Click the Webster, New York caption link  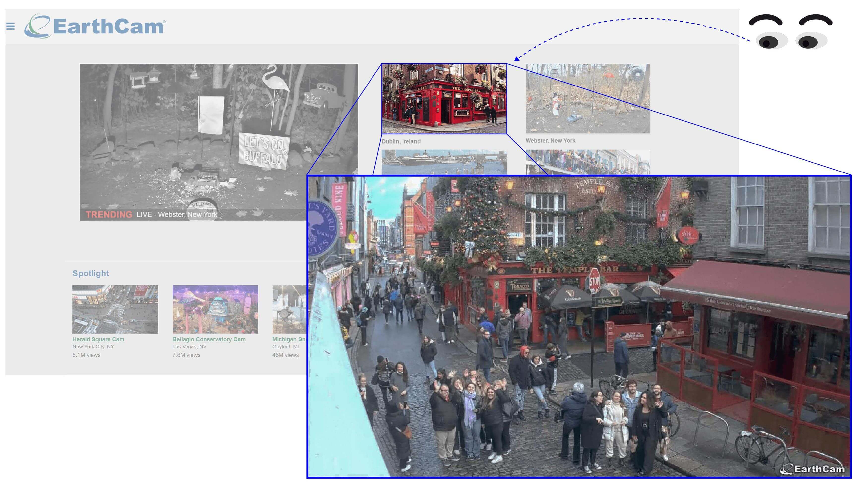pyautogui.click(x=550, y=141)
